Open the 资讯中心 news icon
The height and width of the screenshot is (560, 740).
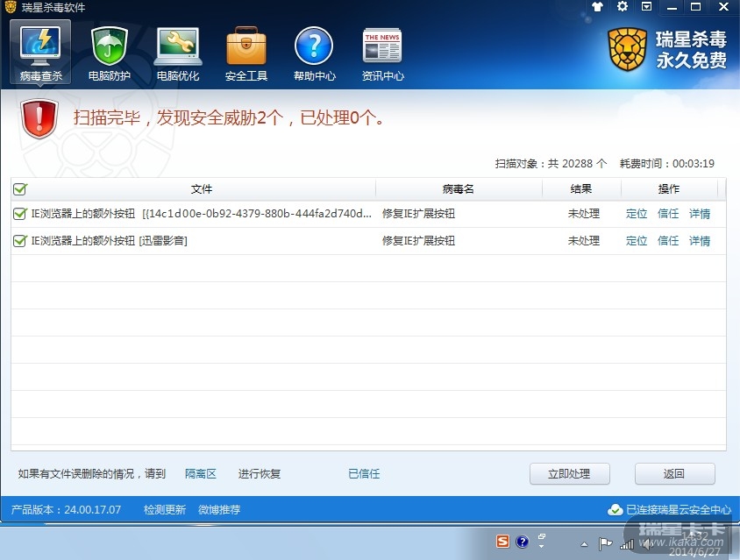(x=382, y=53)
